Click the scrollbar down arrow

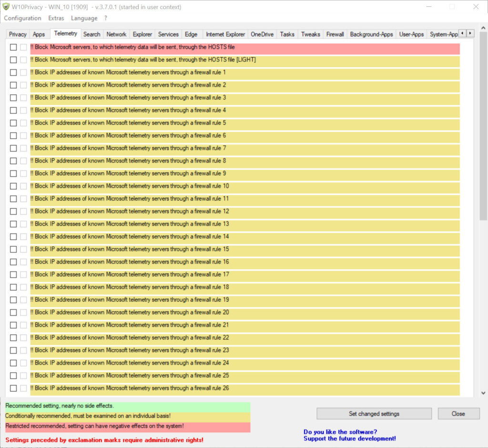pos(483,393)
